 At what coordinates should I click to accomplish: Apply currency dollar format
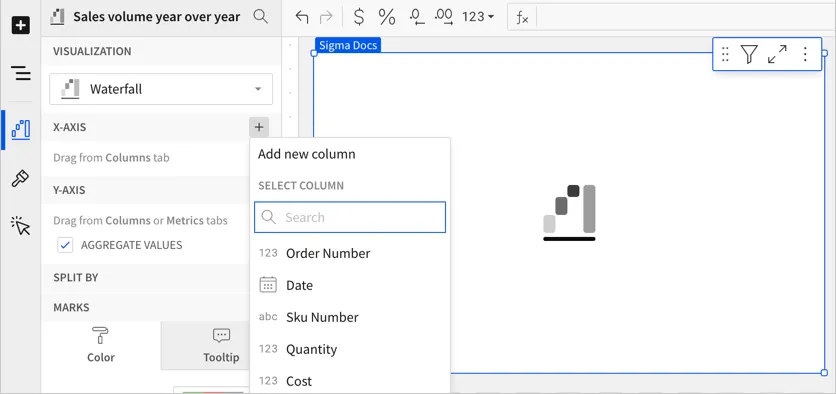[x=359, y=17]
